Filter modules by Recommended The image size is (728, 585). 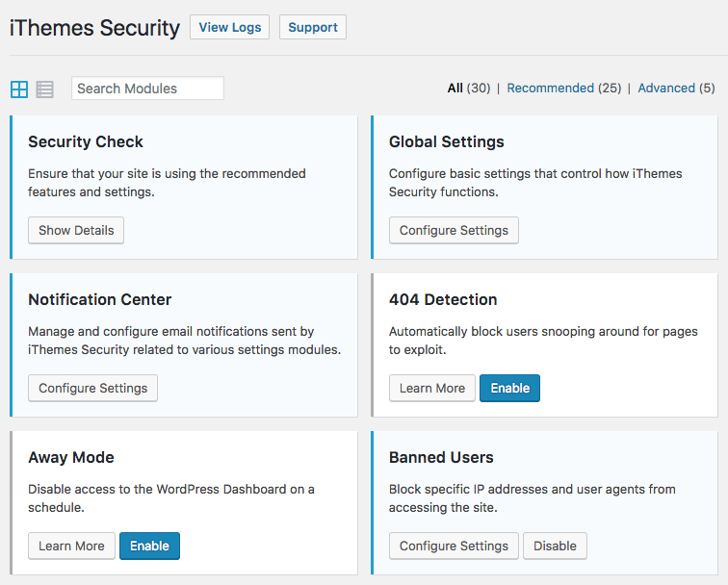550,88
